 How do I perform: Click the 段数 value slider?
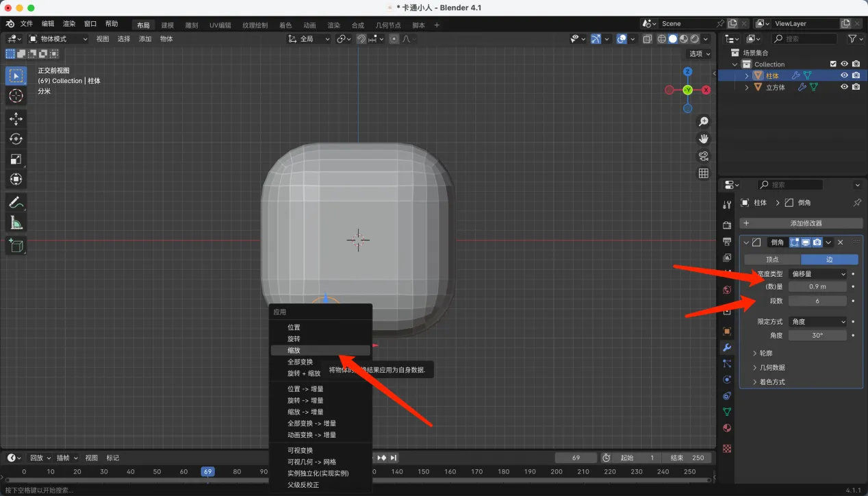pos(817,301)
